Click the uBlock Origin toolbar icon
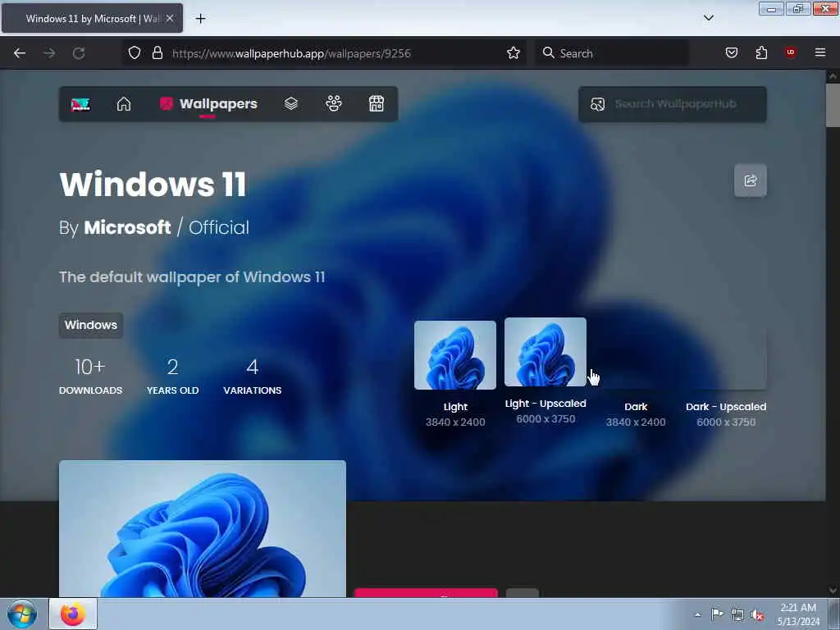The image size is (840, 630). (x=790, y=52)
